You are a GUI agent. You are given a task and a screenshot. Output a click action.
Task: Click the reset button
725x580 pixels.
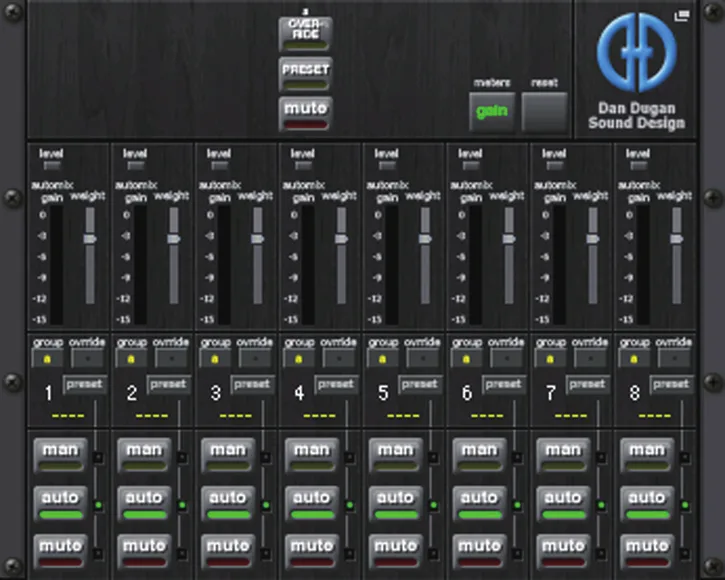544,111
